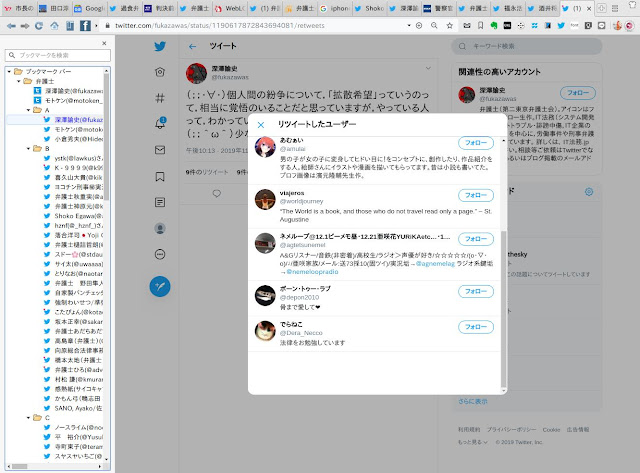Open でらねこ profile avatar
640x473 pixels.
pos(265,331)
